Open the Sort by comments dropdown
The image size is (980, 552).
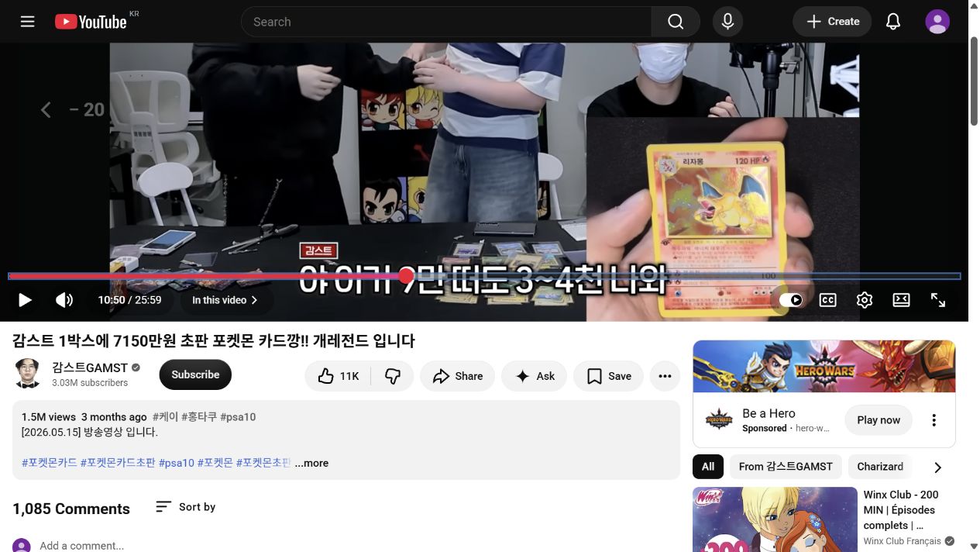click(186, 507)
